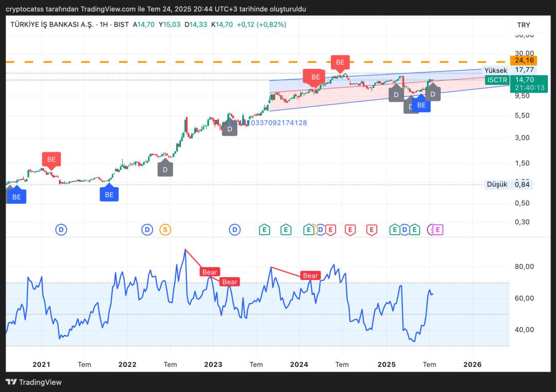
Task: Click the 5,50 price scale label
Action: [522, 116]
